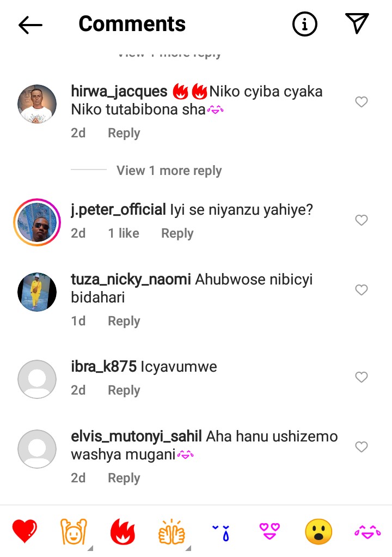Open the info circle icon
Screen dimensions: 392x557
coord(304,24)
